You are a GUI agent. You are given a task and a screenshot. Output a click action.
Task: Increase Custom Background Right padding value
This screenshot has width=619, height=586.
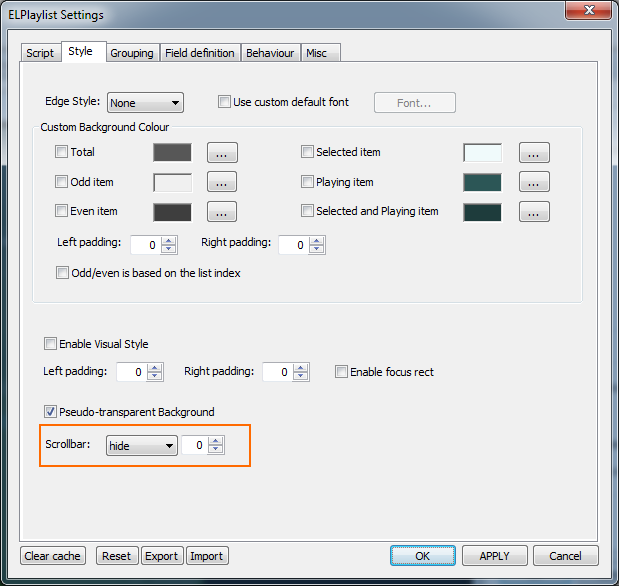317,241
